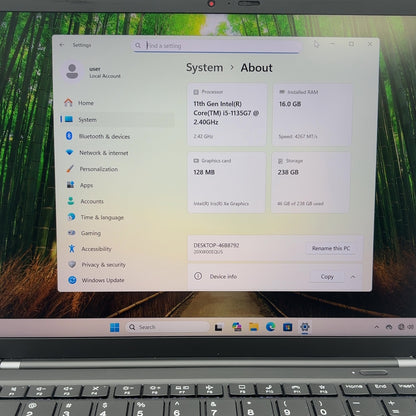
Task: Copy the device info
Action: 327,277
